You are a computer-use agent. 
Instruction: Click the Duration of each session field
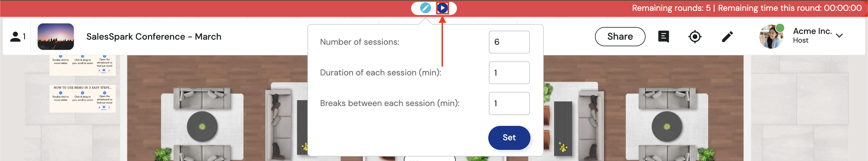coord(509,73)
